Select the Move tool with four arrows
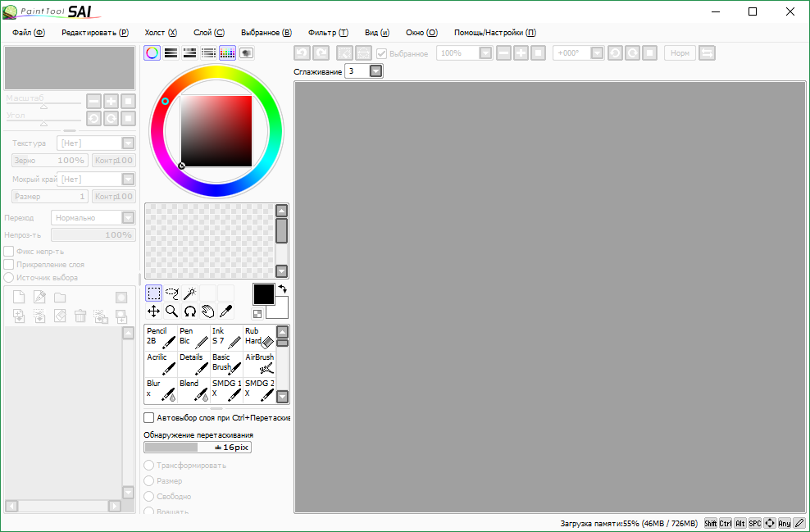810x532 pixels. pos(153,311)
